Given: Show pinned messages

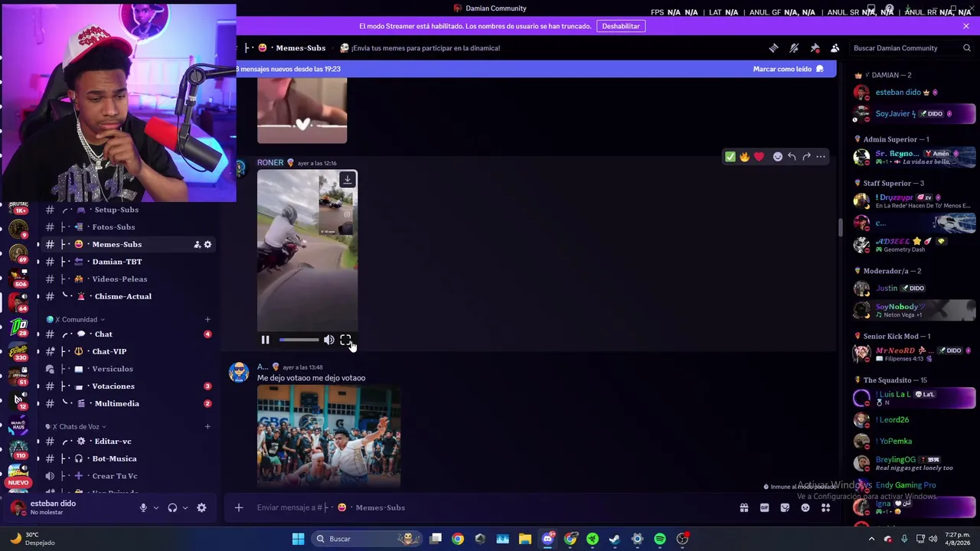Looking at the screenshot, I should [815, 48].
